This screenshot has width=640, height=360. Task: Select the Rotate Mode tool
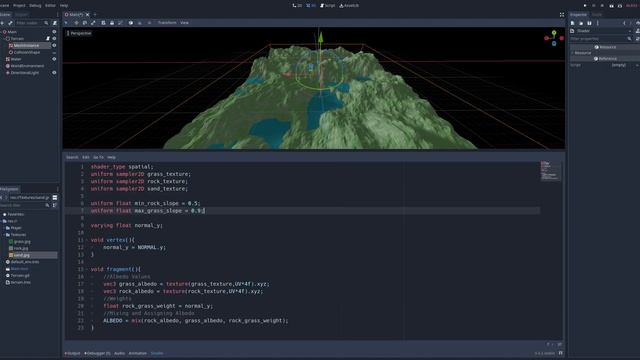point(85,23)
